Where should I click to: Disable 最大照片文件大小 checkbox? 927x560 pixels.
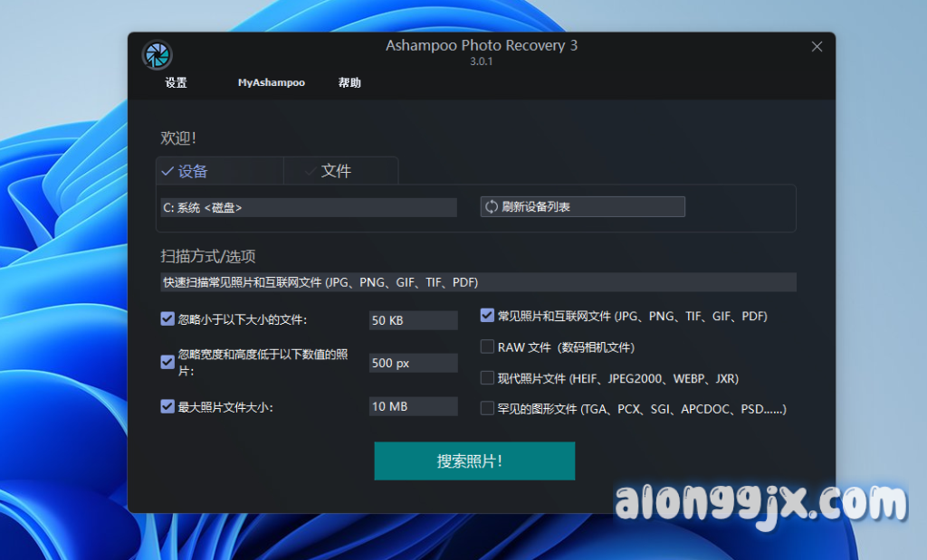[x=167, y=407]
